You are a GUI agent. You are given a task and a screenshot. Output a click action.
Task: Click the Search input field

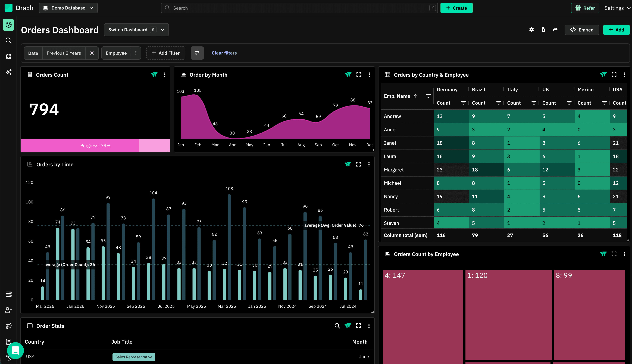299,8
